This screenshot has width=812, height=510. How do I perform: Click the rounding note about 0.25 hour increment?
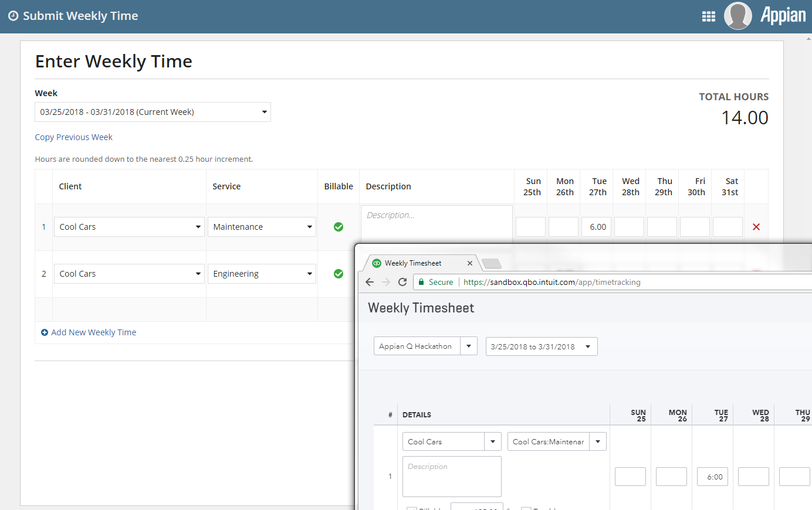[144, 159]
